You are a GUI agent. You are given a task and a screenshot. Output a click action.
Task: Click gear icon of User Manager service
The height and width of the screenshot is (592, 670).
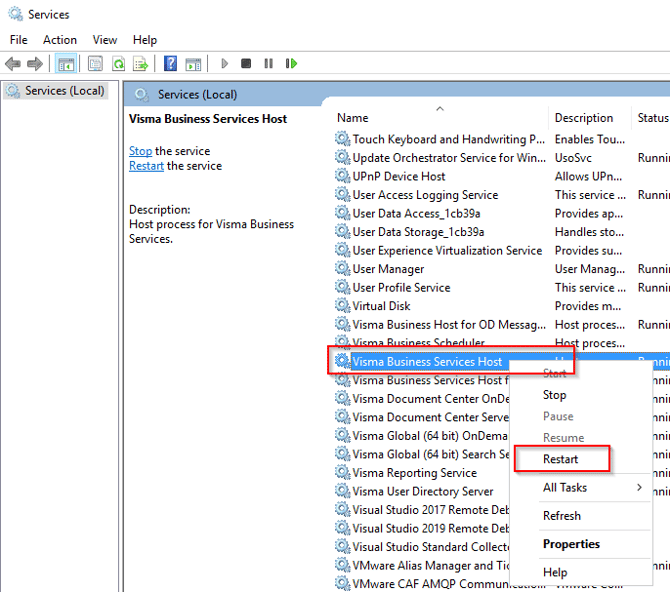[342, 268]
